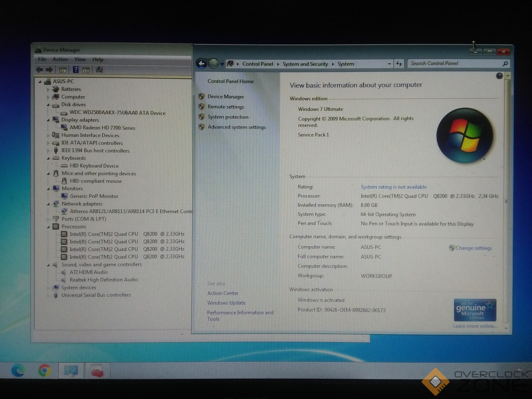The height and width of the screenshot is (399, 532).
Task: Select the Generic PnP Monitor icon
Action: tap(65, 196)
